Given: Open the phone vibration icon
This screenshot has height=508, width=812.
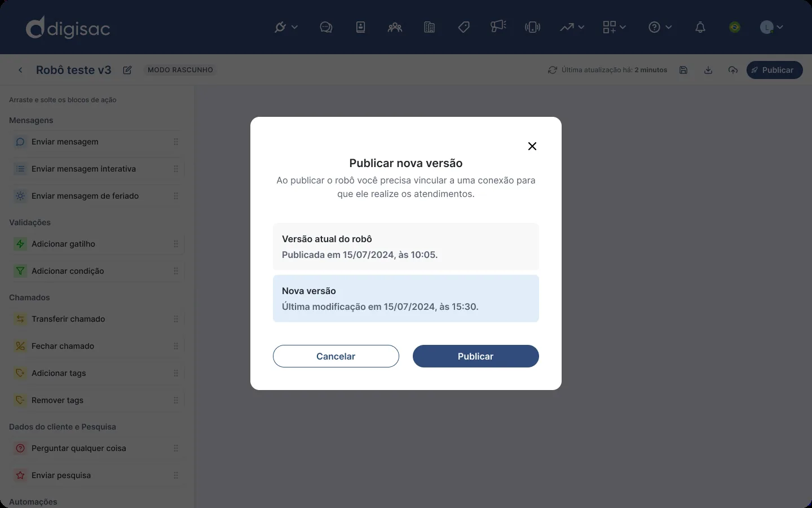Looking at the screenshot, I should 532,27.
